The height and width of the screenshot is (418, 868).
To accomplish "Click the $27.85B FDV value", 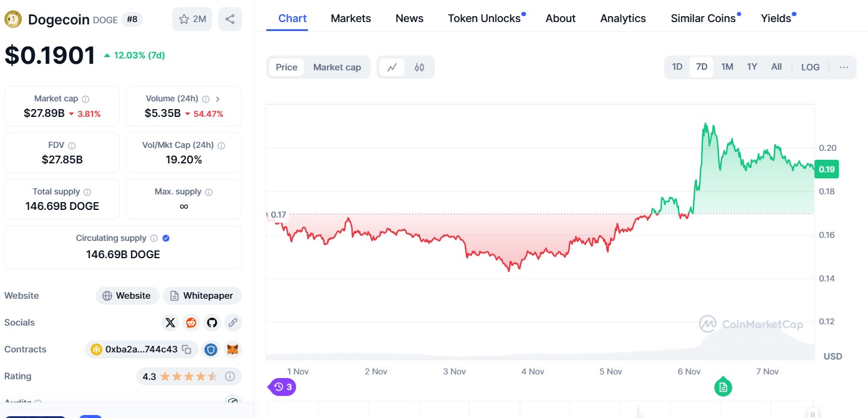I will pyautogui.click(x=62, y=160).
